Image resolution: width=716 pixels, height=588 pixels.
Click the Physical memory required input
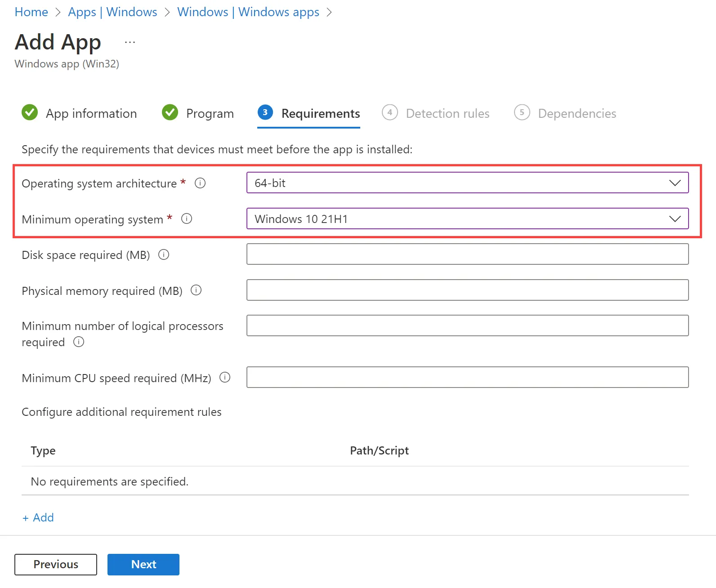tap(467, 290)
